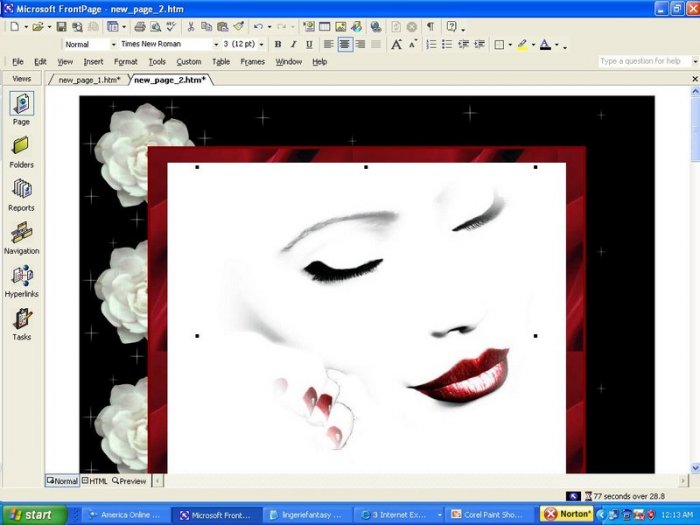The width and height of the screenshot is (700, 525).
Task: Decrease font size with small A icon
Action: click(413, 43)
